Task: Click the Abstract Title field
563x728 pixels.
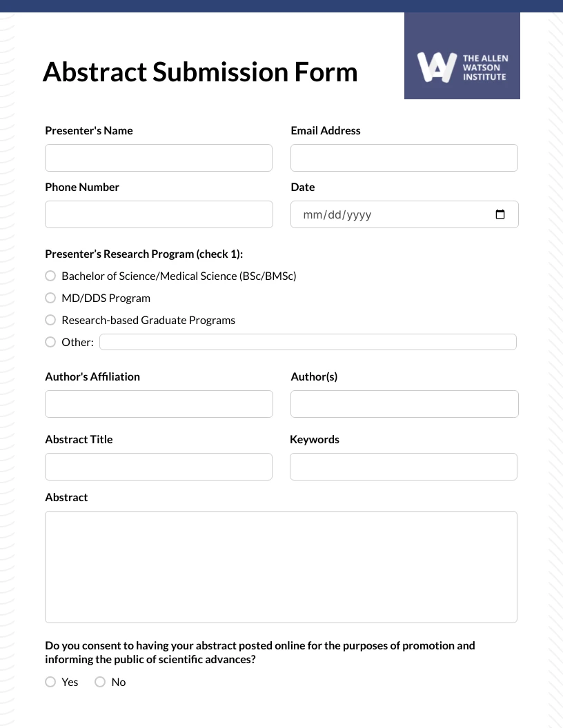Action: tap(159, 467)
